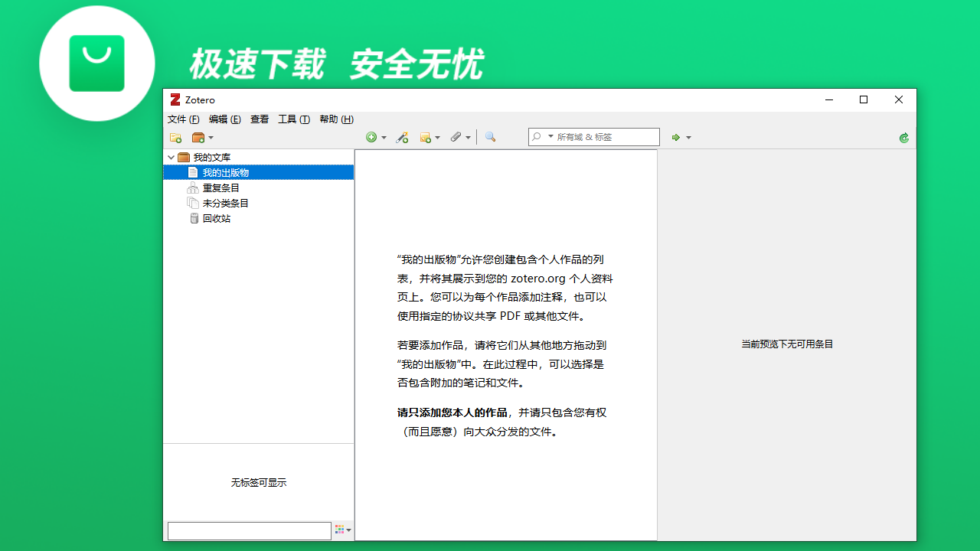Click inside the tag filter input field
The height and width of the screenshot is (551, 980).
tap(249, 530)
